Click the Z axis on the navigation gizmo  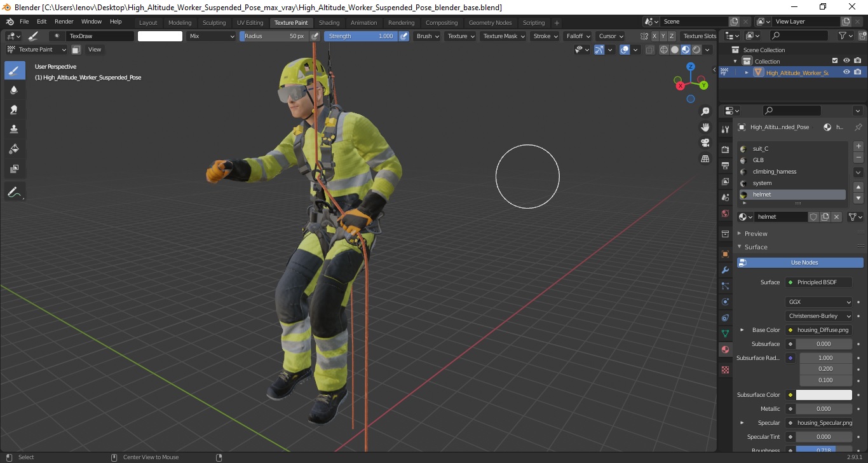(691, 66)
